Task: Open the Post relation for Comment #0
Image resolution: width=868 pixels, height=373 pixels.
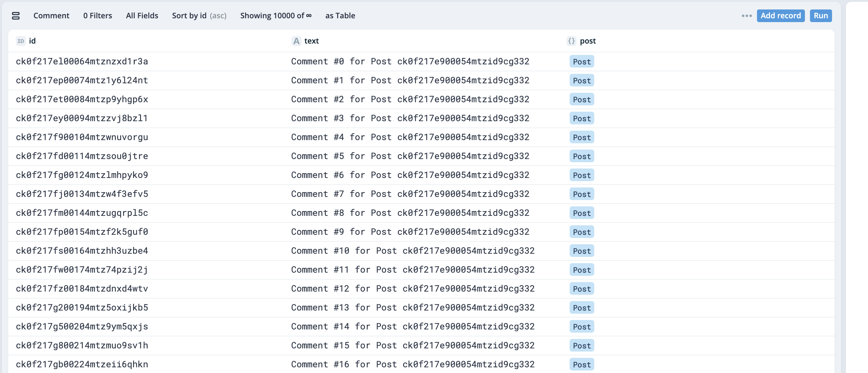Action: pos(582,62)
